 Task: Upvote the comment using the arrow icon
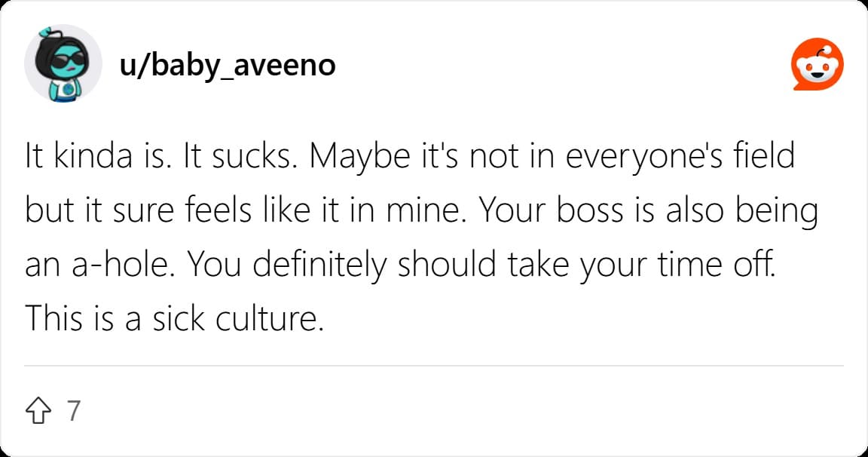(38, 410)
